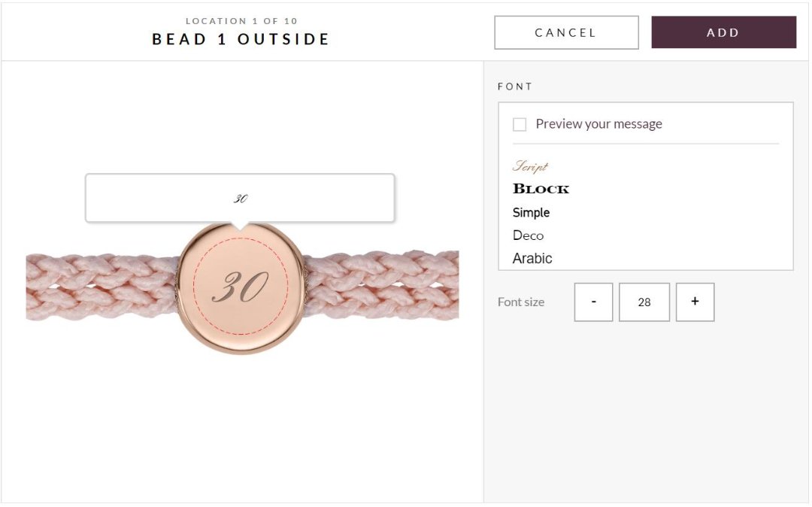812x507 pixels.
Task: Click the Font size label
Action: point(521,302)
